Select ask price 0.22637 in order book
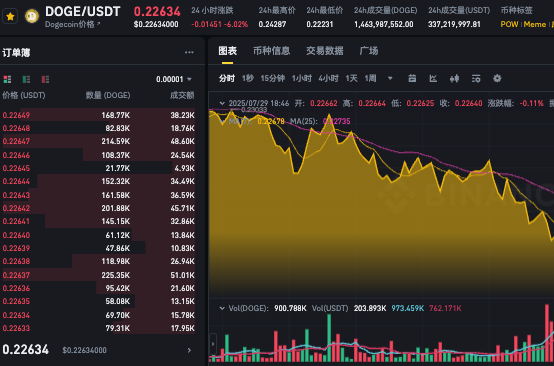This screenshot has width=554, height=366. coord(16,275)
